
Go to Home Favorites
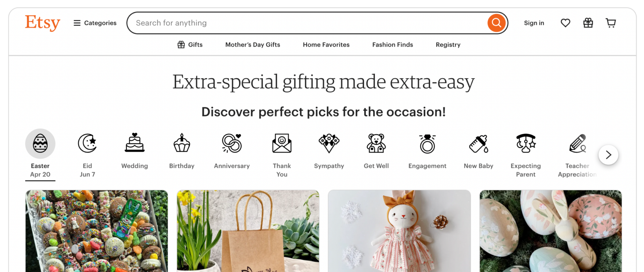(x=326, y=45)
